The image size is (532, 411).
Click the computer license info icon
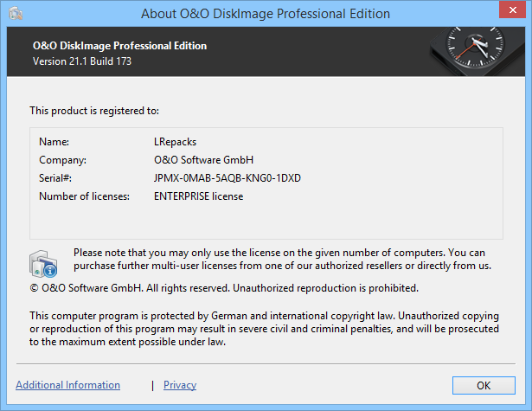(x=44, y=260)
